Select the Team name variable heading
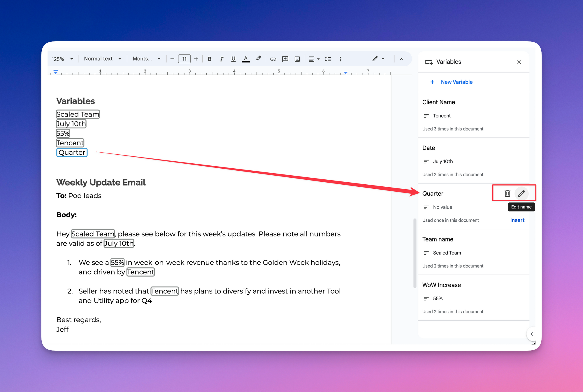The image size is (583, 392). [438, 239]
